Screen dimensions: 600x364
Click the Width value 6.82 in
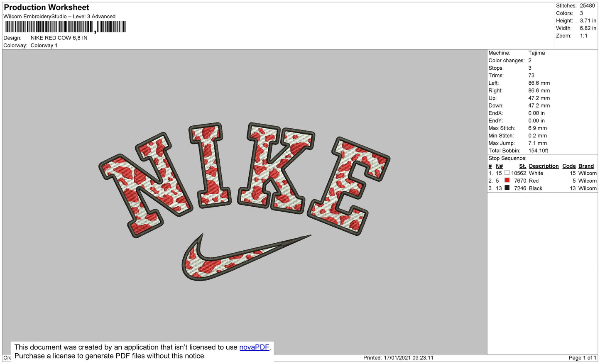coord(588,28)
